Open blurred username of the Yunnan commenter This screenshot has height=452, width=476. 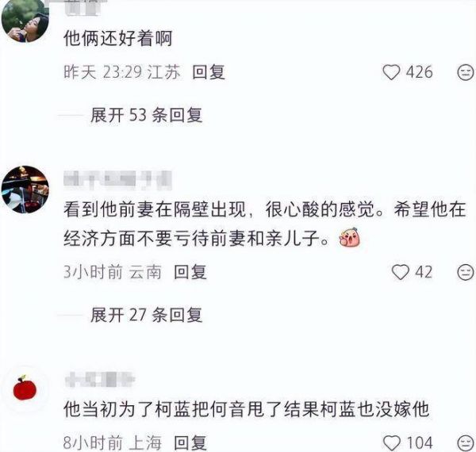[117, 179]
